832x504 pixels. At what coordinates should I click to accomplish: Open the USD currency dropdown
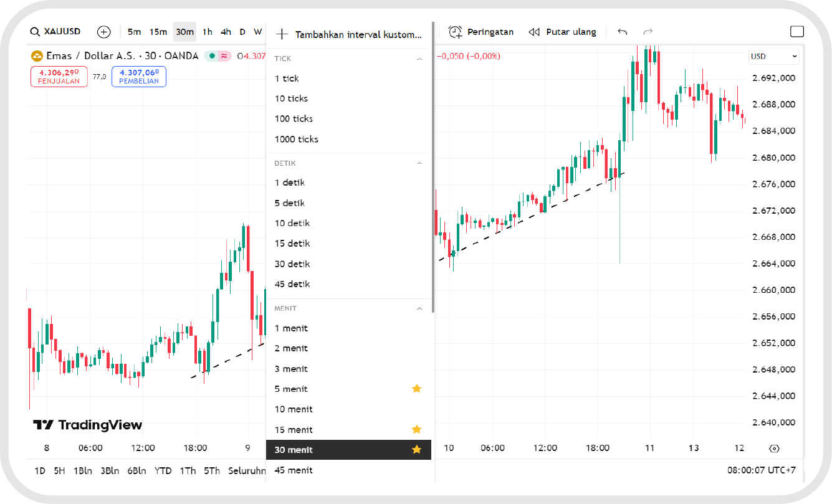point(773,56)
